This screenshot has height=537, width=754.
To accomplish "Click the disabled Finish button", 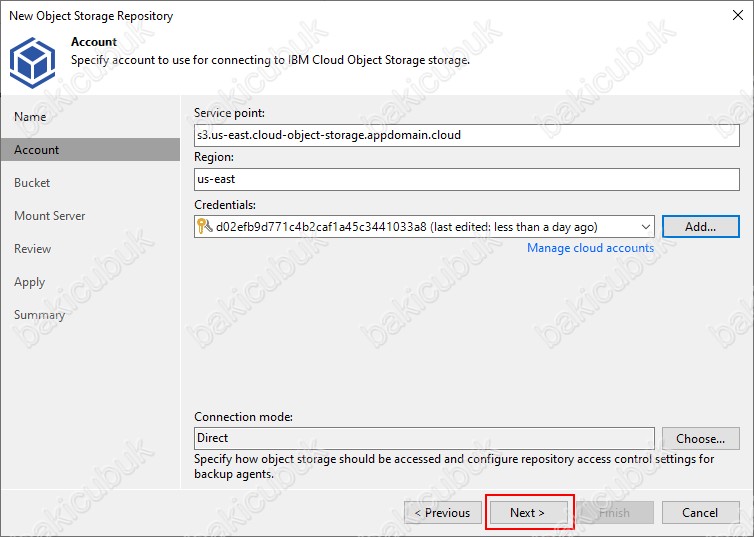I will click(x=615, y=512).
